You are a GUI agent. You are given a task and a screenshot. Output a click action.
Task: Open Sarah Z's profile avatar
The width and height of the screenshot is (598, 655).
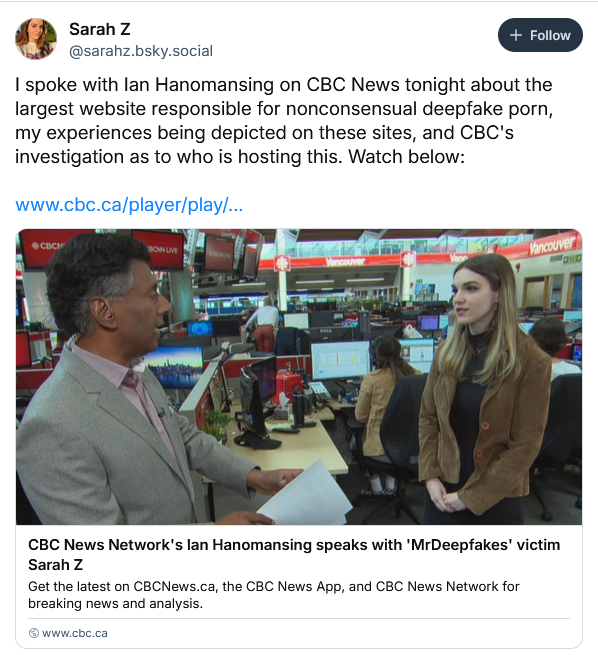click(x=36, y=38)
